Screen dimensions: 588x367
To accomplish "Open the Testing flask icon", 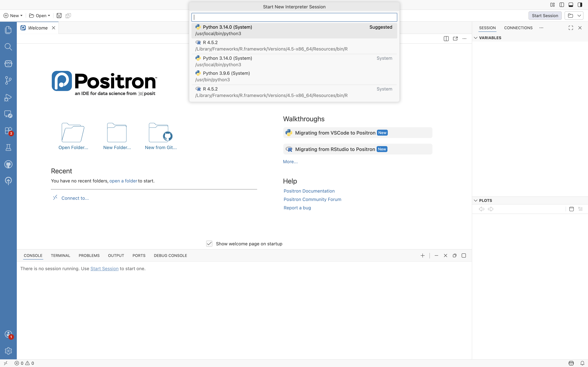I will click(x=8, y=147).
